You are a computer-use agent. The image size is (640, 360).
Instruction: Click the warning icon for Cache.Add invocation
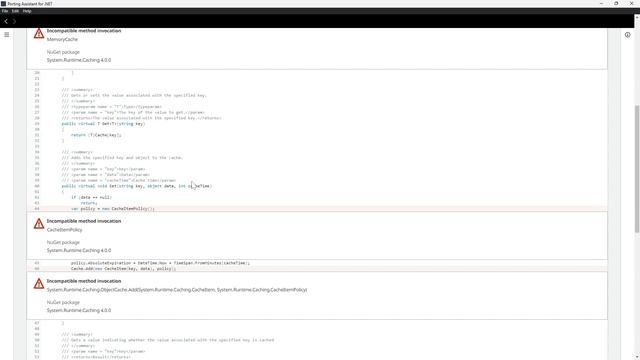39,284
